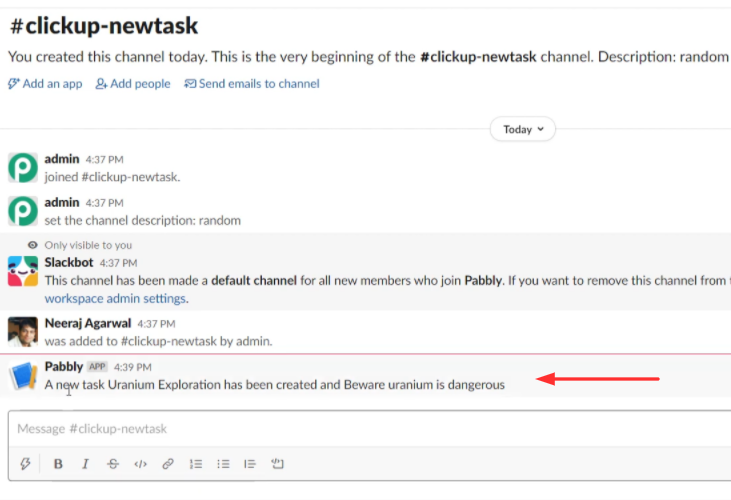731x500 pixels.
Task: Apply blockquote formatting
Action: click(x=250, y=464)
